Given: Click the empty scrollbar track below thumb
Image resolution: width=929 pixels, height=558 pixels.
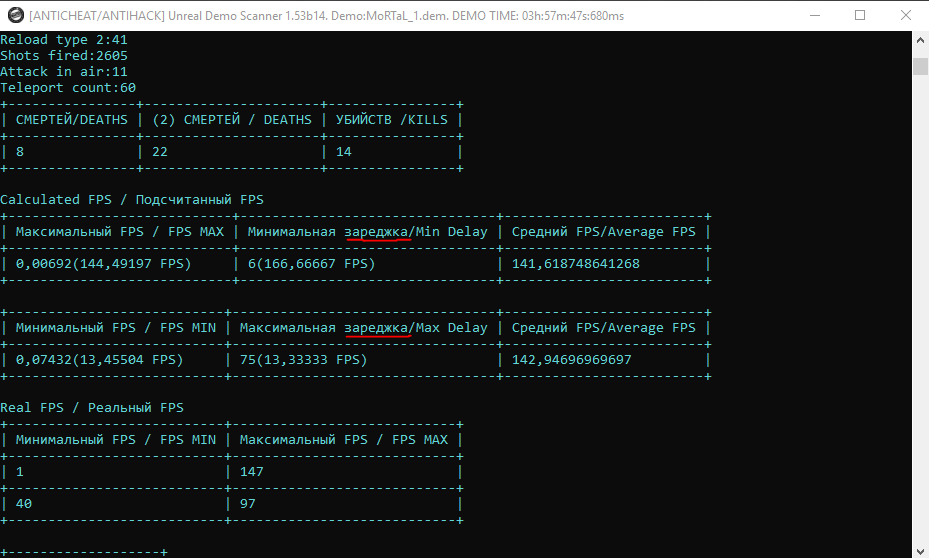Looking at the screenshot, I should tap(920, 308).
